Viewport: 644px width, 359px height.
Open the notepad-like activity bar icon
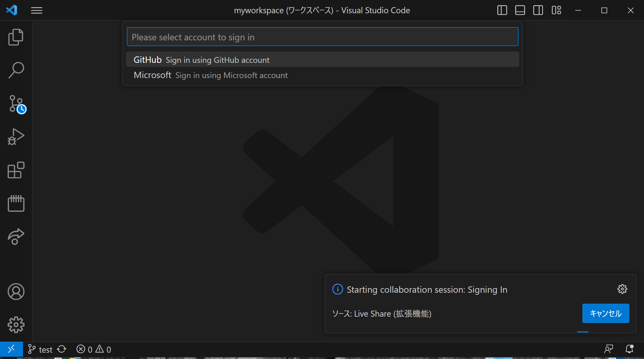[16, 203]
